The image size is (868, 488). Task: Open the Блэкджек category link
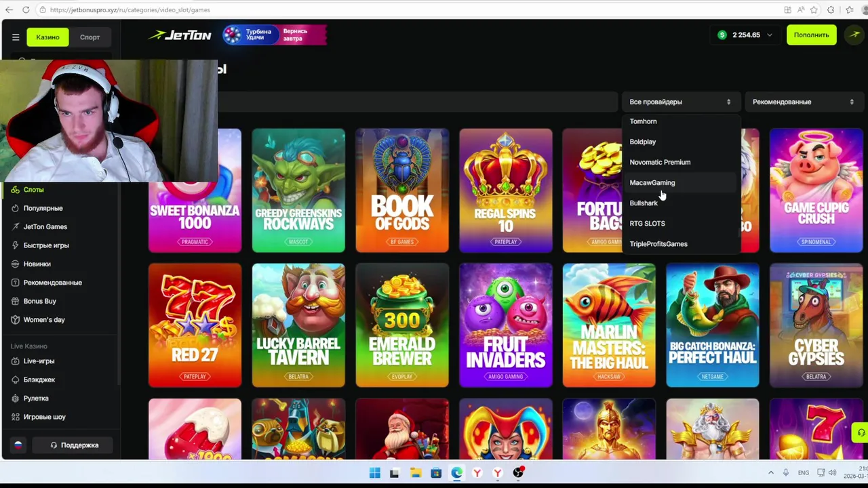(x=39, y=380)
